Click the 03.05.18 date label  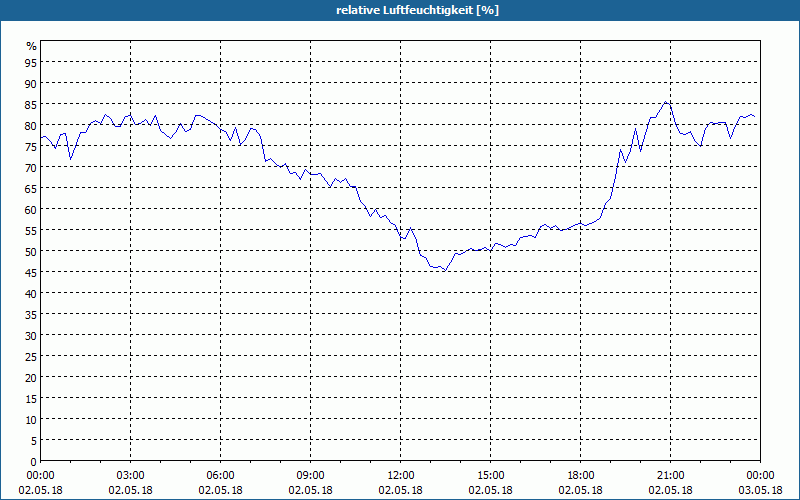tap(760, 490)
